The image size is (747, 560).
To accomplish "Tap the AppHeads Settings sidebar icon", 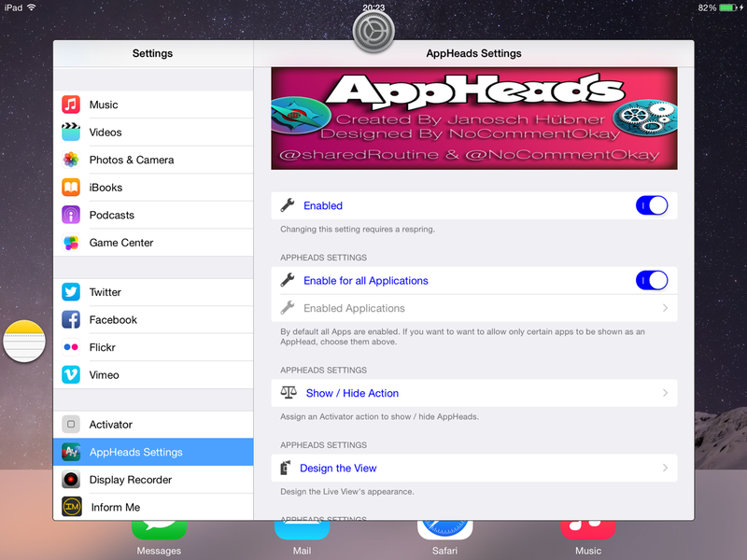I will (x=71, y=452).
